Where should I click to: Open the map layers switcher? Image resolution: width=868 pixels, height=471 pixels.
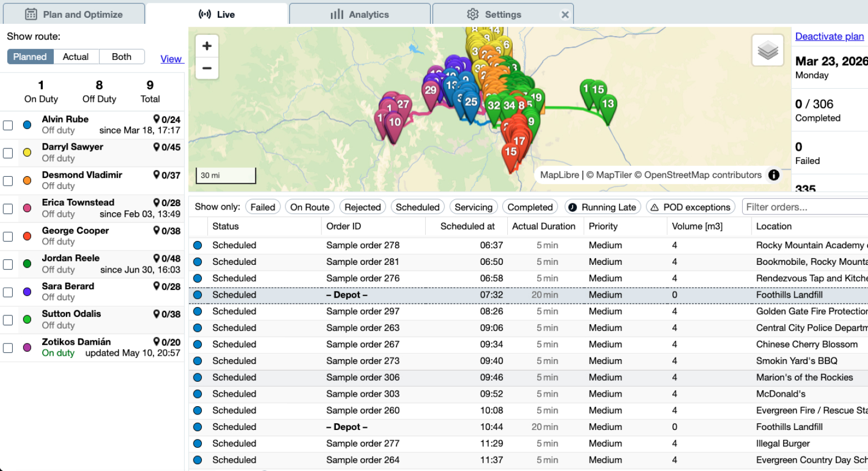[x=768, y=50]
